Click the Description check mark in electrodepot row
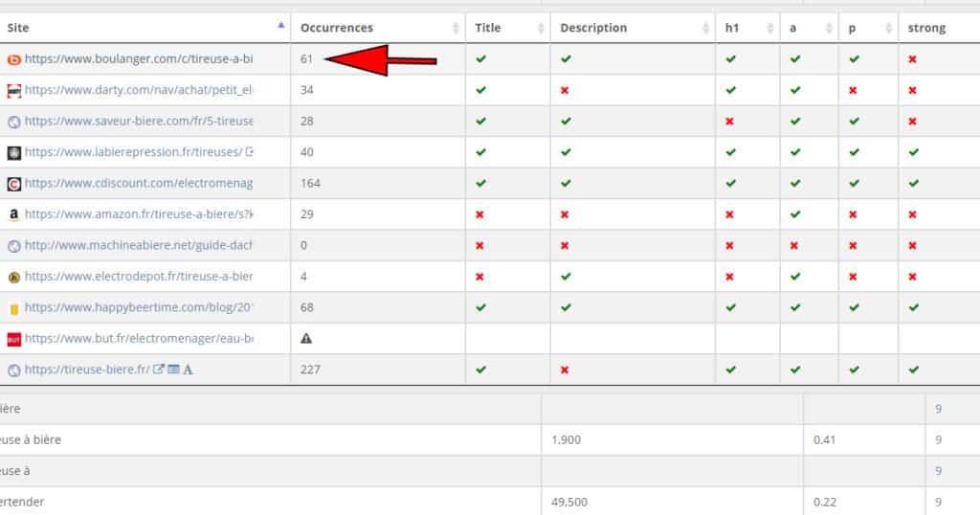 pyautogui.click(x=566, y=277)
